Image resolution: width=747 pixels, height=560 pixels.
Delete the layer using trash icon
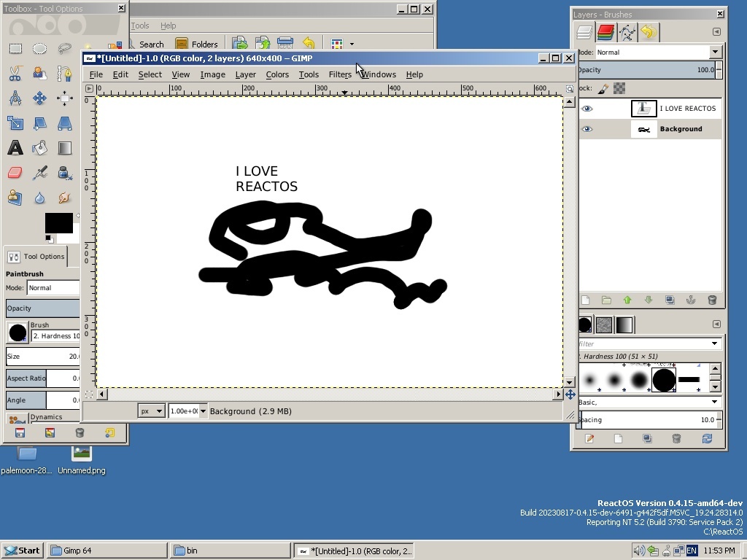pyautogui.click(x=712, y=300)
